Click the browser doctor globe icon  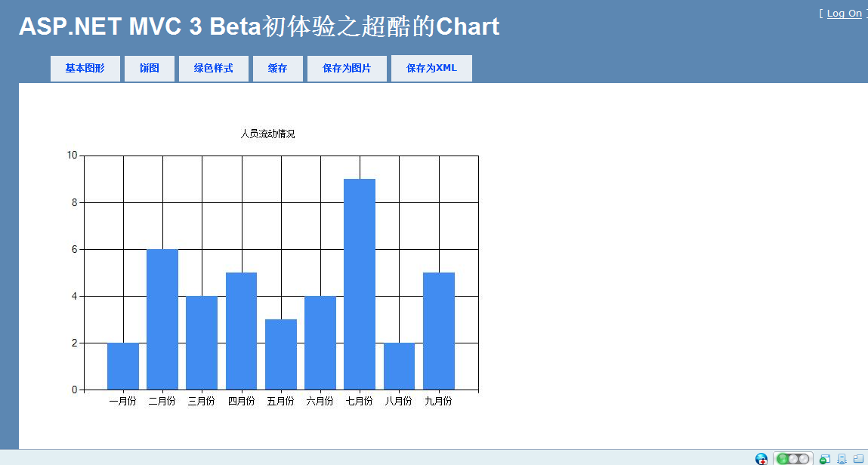point(761,459)
